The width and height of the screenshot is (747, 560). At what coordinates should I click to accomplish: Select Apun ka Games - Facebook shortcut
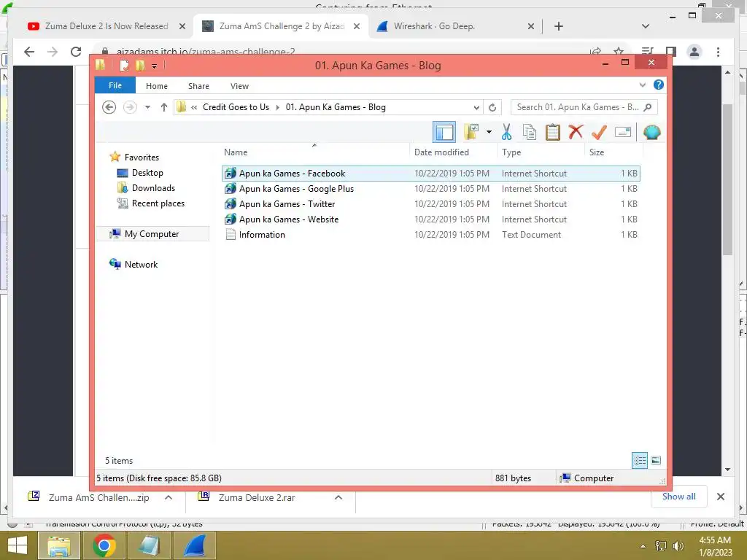coord(430,174)
